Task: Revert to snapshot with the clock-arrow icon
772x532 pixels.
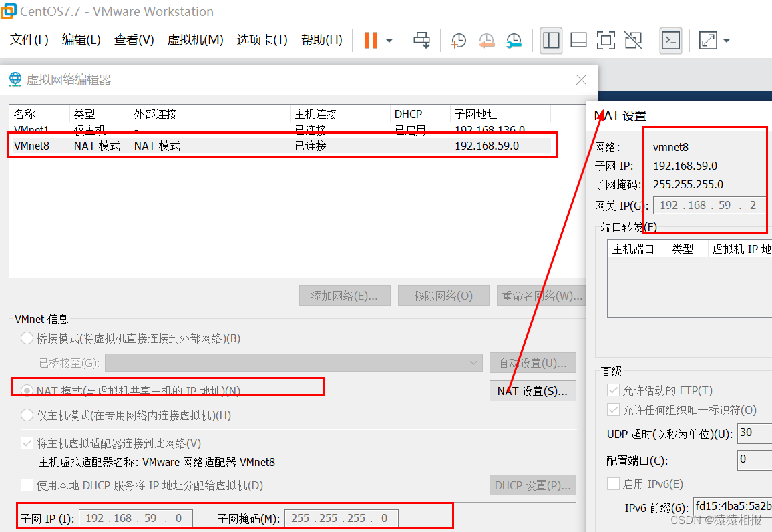Action: click(x=486, y=40)
